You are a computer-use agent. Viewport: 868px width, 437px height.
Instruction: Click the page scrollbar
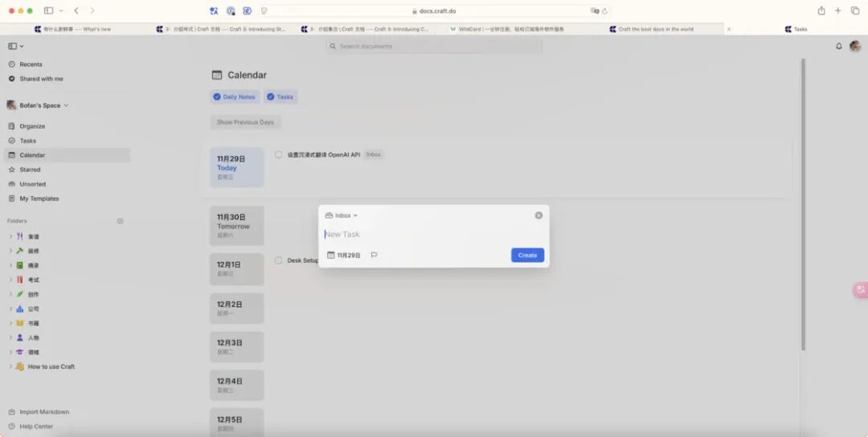click(x=803, y=205)
